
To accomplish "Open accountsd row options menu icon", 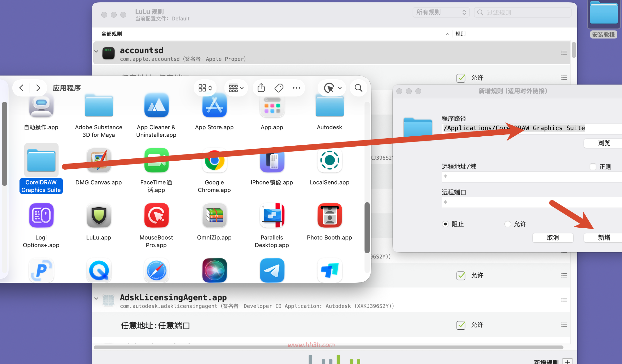I will coord(564,53).
